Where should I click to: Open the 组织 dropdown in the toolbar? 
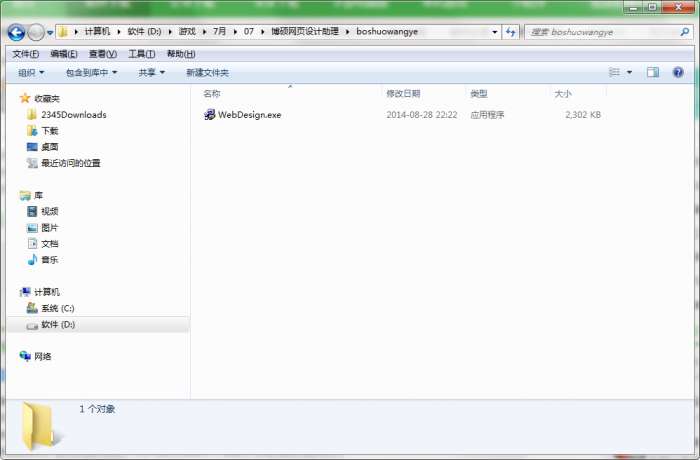[x=31, y=73]
